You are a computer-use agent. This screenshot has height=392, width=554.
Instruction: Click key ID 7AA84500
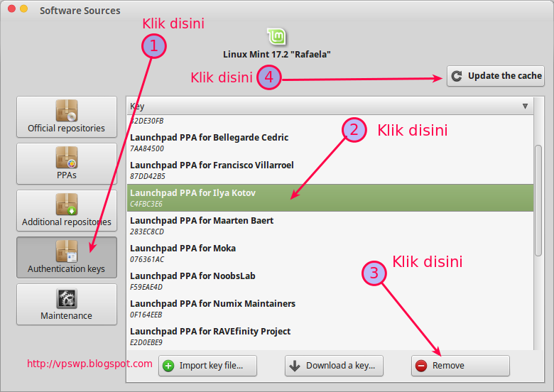click(x=147, y=148)
